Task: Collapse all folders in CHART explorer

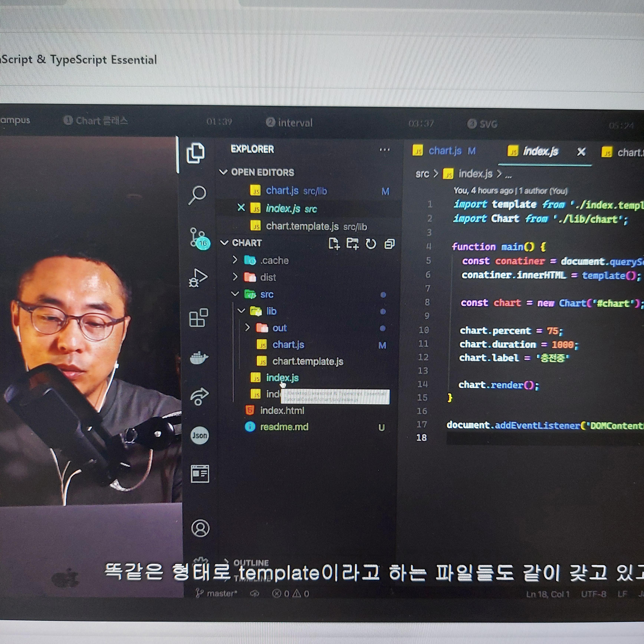Action: click(x=389, y=244)
